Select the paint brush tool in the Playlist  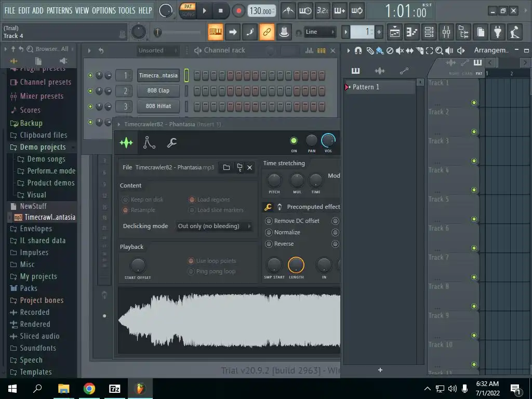coord(380,51)
